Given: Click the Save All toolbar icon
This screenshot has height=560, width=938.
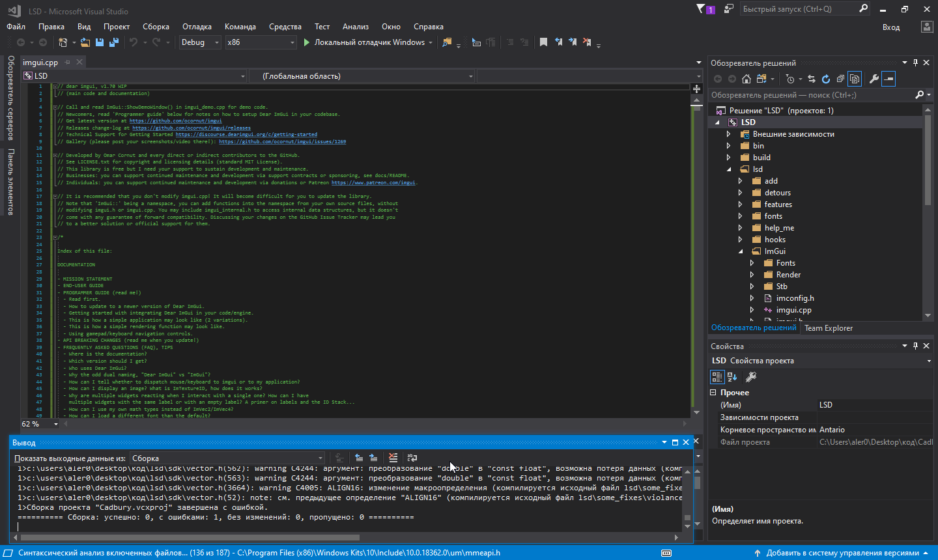Looking at the screenshot, I should [x=114, y=42].
